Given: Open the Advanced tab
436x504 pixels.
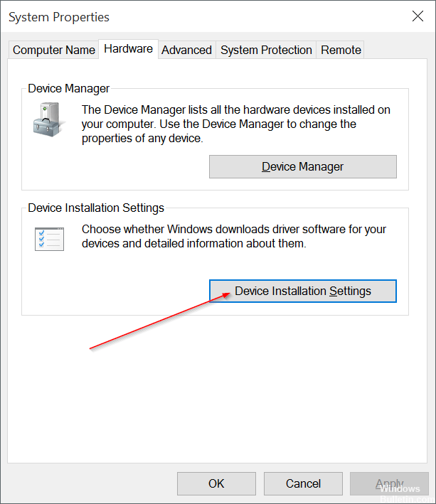Looking at the screenshot, I should pyautogui.click(x=186, y=50).
